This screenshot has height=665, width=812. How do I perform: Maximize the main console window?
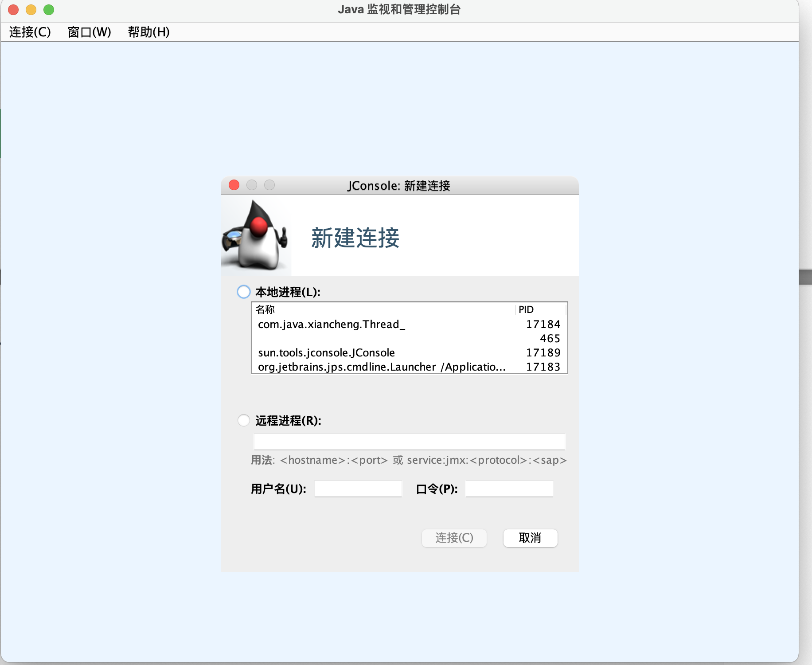49,9
